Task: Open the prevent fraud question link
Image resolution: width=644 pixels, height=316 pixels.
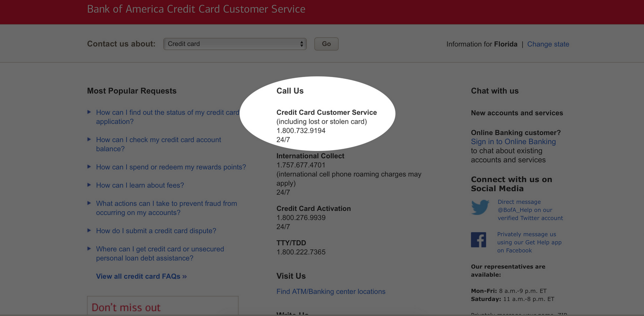Action: pos(166,208)
